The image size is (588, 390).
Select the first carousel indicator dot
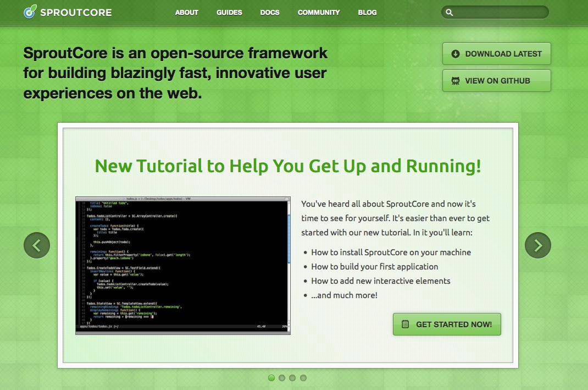pos(271,378)
